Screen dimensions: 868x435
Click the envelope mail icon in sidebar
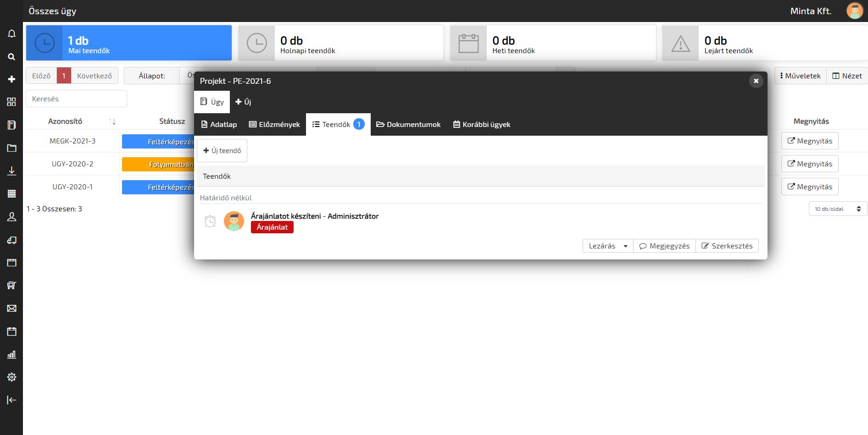pyautogui.click(x=11, y=308)
